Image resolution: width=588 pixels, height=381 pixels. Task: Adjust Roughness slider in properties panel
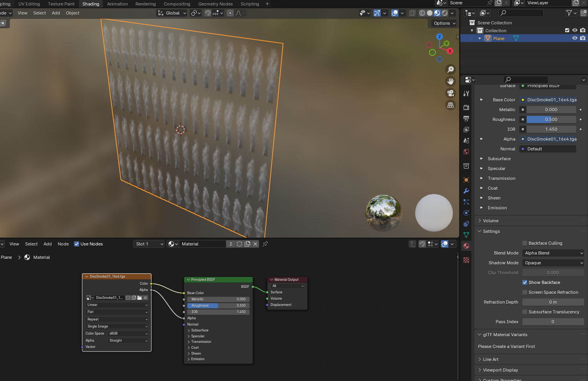tap(551, 119)
